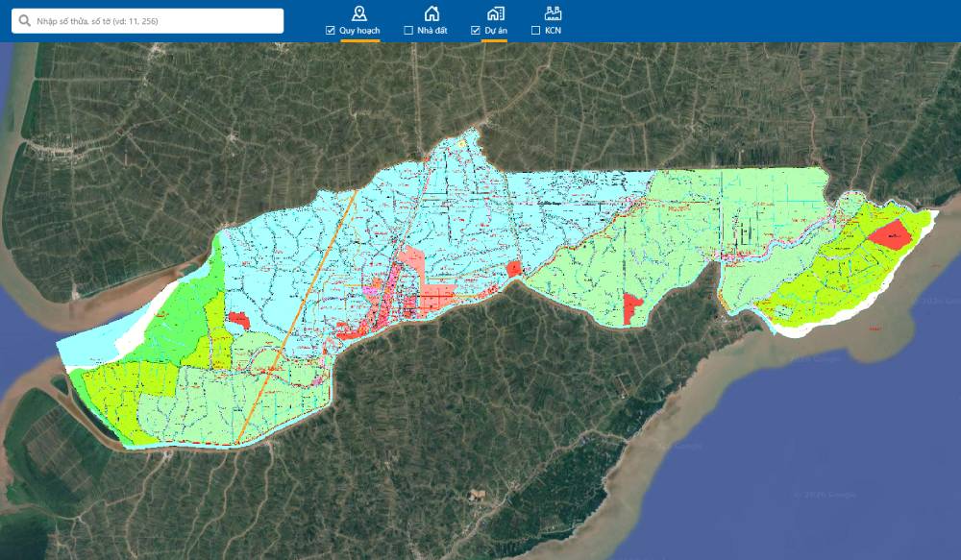
Task: Click the small red square zone beside the cyan area
Action: [x=513, y=269]
